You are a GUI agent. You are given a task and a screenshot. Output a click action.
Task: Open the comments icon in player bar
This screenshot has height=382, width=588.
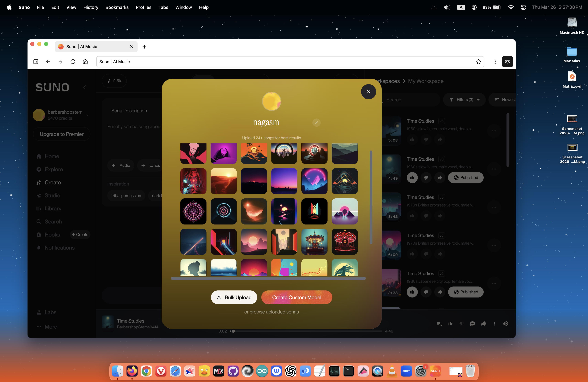pos(472,324)
